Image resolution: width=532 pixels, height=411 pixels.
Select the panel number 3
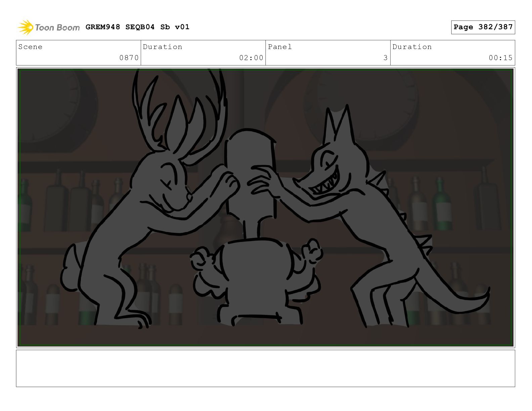coord(386,58)
